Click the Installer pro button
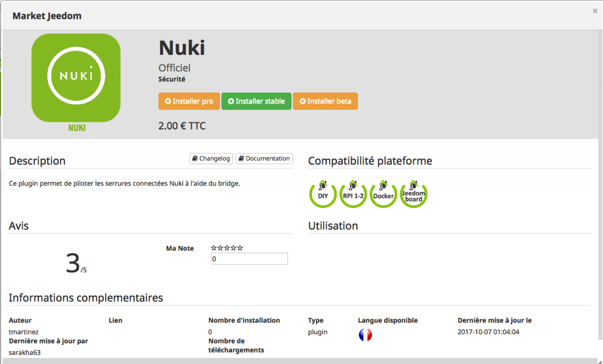 pos(189,101)
